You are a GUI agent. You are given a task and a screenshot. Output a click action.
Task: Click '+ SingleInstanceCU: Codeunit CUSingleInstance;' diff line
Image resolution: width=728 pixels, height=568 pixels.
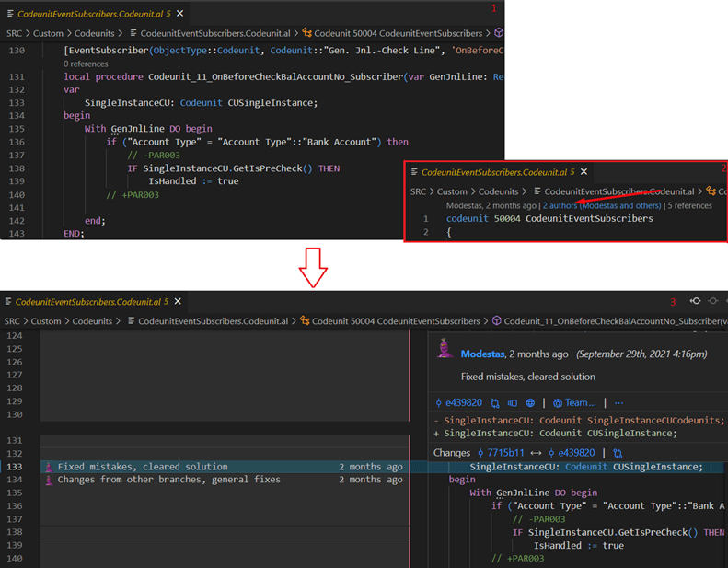pyautogui.click(x=555, y=434)
